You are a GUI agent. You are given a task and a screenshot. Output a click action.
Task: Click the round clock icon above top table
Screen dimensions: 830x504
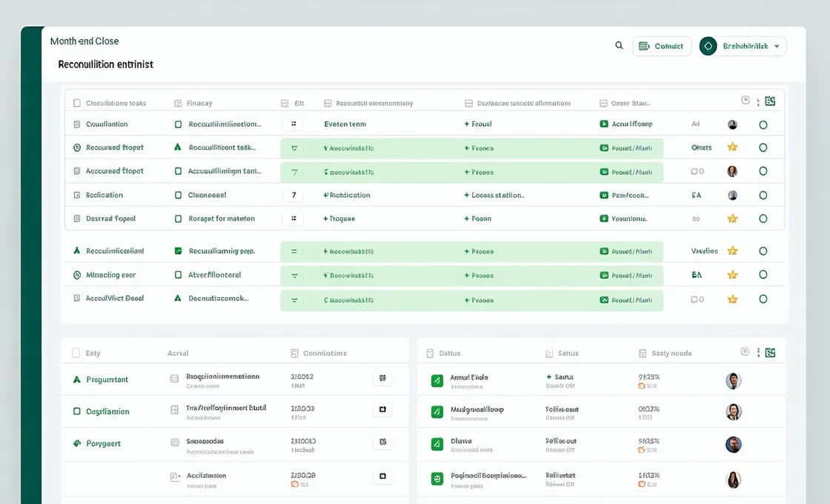click(x=746, y=100)
